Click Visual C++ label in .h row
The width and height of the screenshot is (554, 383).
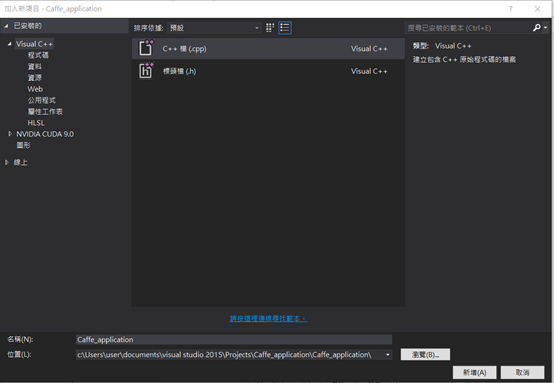click(x=369, y=71)
